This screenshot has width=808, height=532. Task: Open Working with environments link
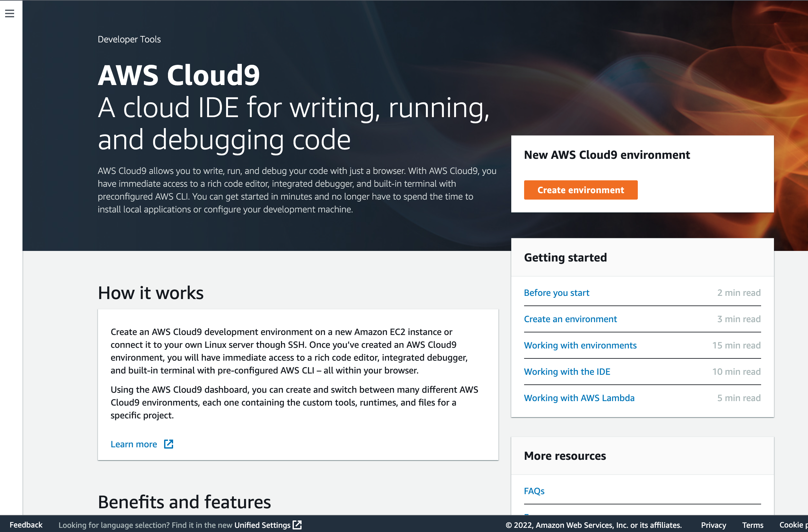(580, 345)
